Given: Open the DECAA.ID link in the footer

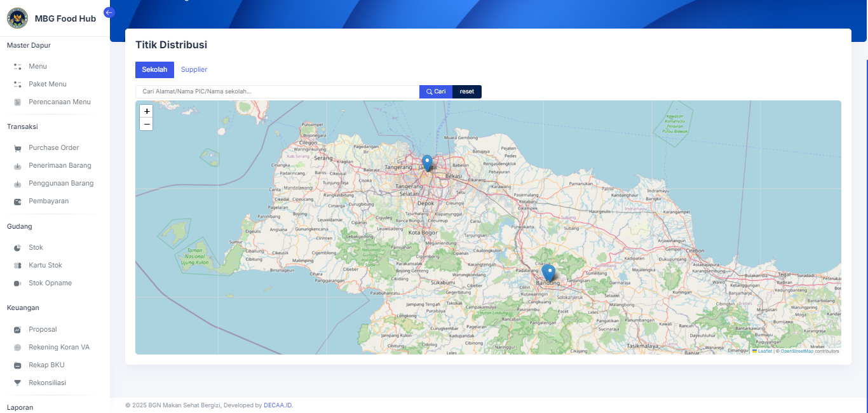Looking at the screenshot, I should (x=277, y=405).
